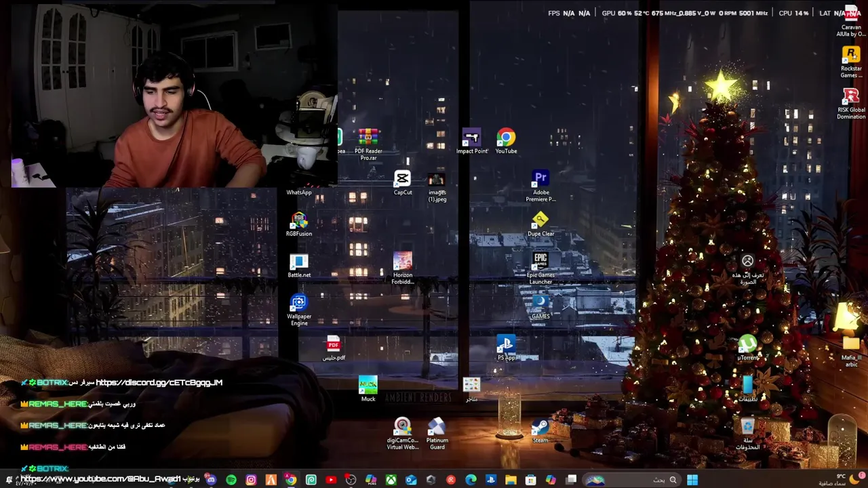
Task: Select the RGBFusion desktop icon
Action: point(299,224)
